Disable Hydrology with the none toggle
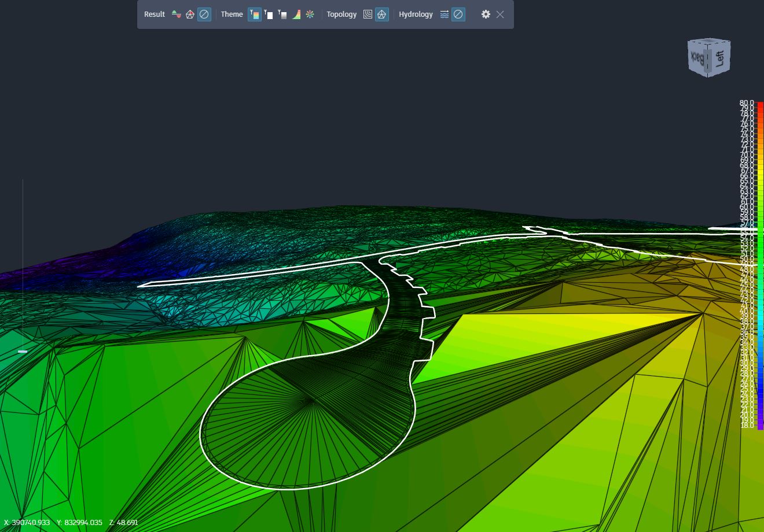The image size is (764, 532). pyautogui.click(x=458, y=14)
